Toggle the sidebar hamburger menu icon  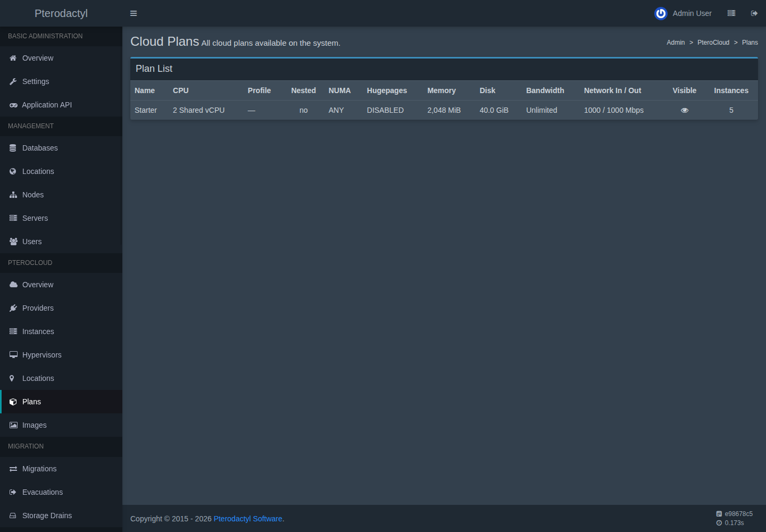(x=134, y=13)
